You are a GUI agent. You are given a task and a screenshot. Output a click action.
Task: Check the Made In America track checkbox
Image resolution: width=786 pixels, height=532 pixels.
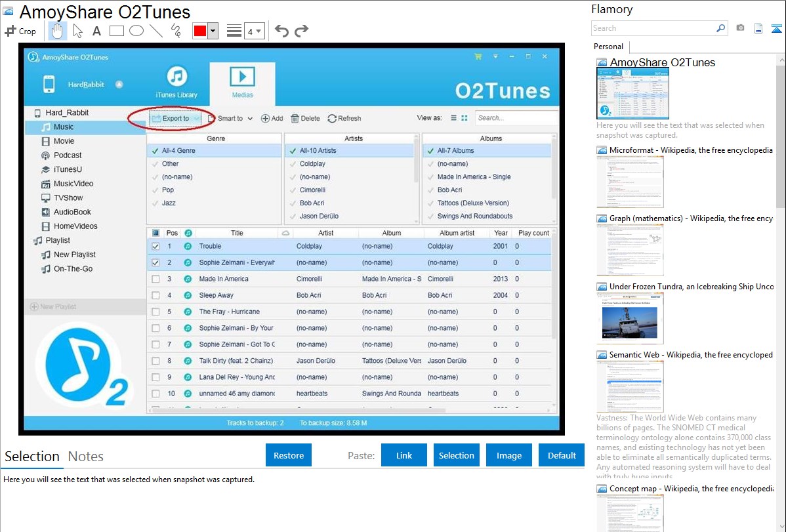click(x=156, y=279)
